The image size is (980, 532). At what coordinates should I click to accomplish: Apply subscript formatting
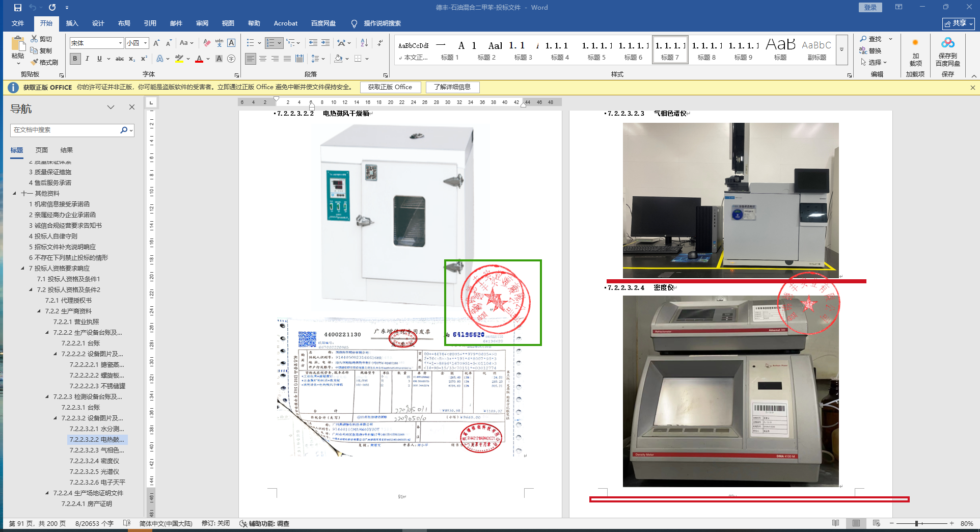pos(132,59)
